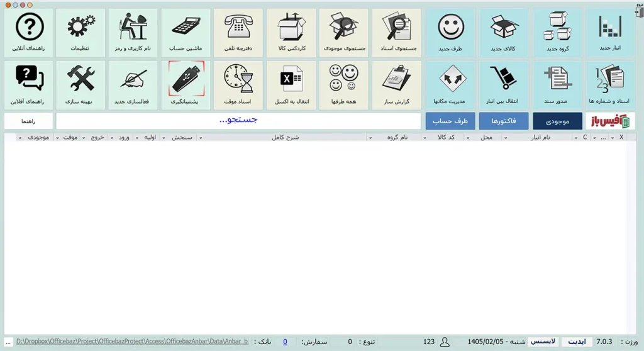The image size is (644, 351).
Task: Switch to the invoices (فاکتورها) tab
Action: coord(504,121)
